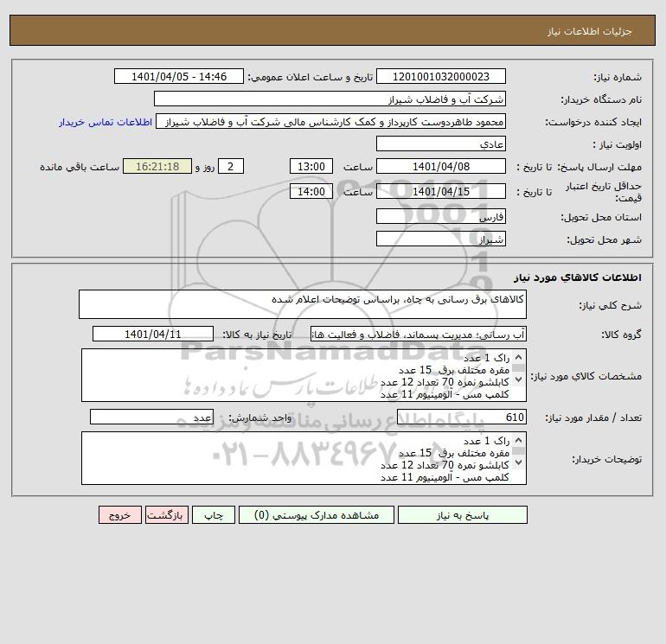Click need date field '1401/04/11'
This screenshot has height=644, width=666.
(153, 334)
